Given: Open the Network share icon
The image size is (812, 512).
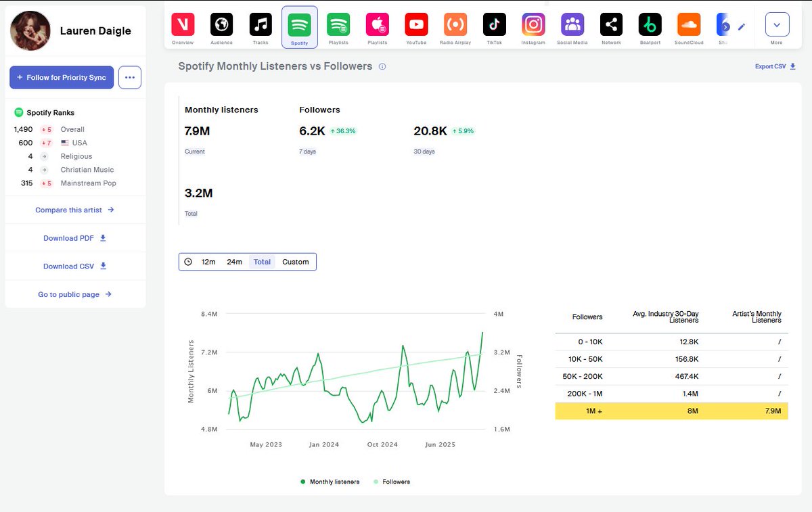Looking at the screenshot, I should [611, 25].
